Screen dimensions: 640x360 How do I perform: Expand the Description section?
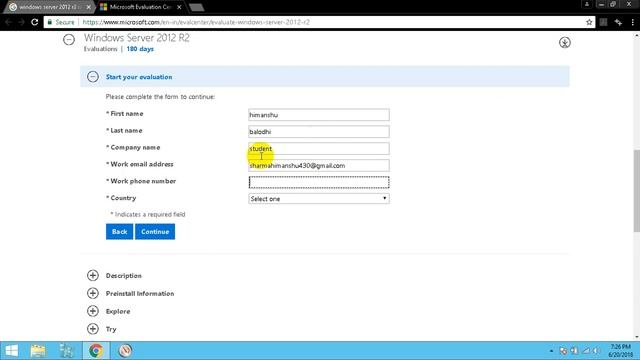(x=93, y=276)
